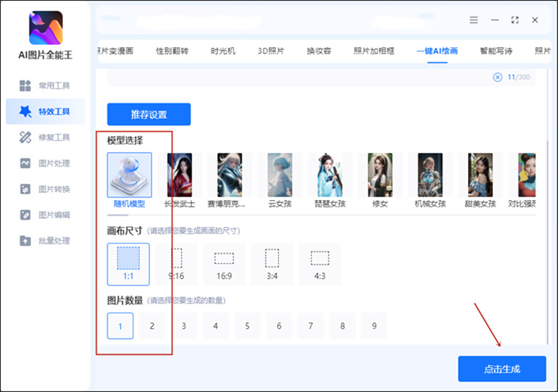Set image quantity to 7
The height and width of the screenshot is (392, 558).
pyautogui.click(x=311, y=326)
